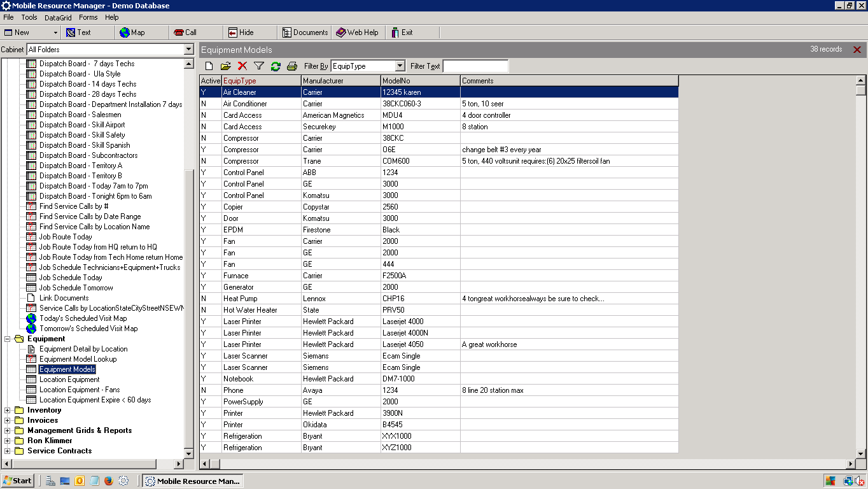Expand the Inventory folder
The image size is (868, 489).
click(8, 410)
